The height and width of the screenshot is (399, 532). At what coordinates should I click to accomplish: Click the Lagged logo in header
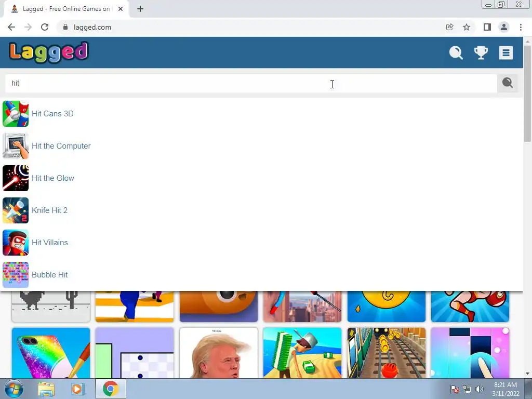[x=49, y=52]
